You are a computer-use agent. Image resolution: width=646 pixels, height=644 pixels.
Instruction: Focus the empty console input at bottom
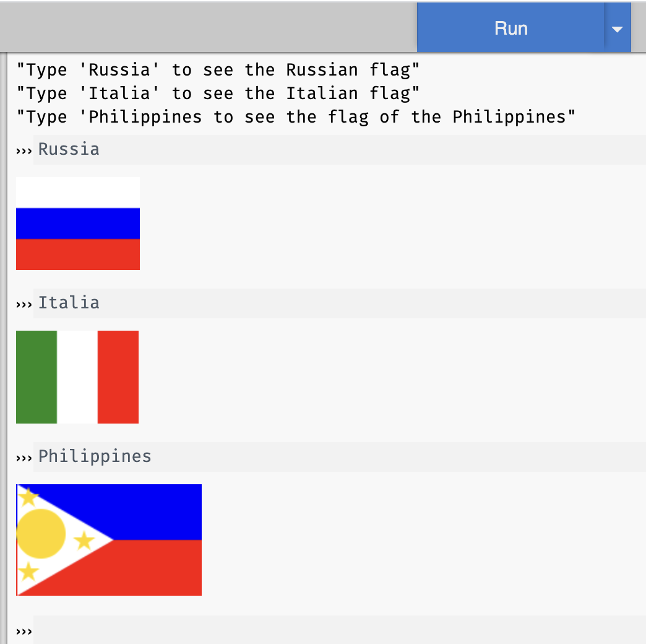coord(339,630)
